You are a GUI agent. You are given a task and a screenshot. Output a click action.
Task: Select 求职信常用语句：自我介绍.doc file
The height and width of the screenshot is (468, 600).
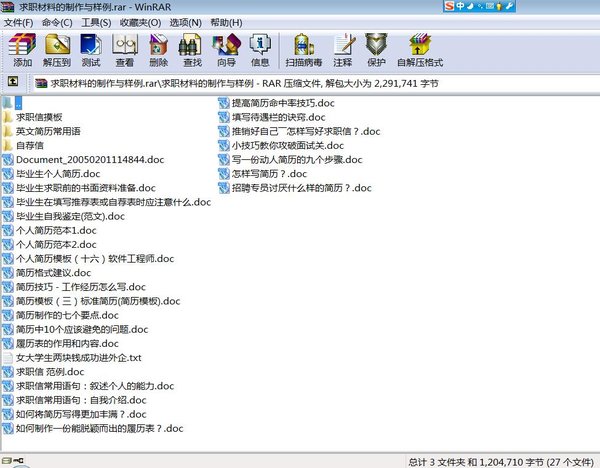(74, 400)
